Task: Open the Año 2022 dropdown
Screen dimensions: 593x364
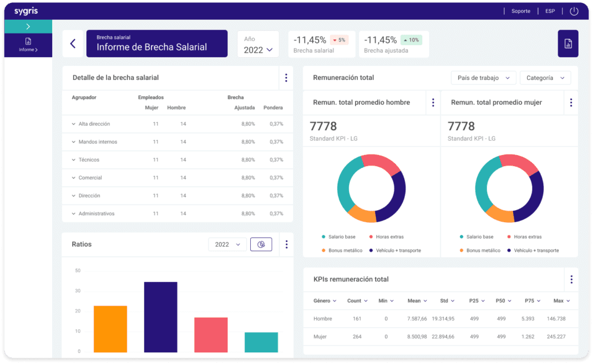Action: click(x=258, y=45)
